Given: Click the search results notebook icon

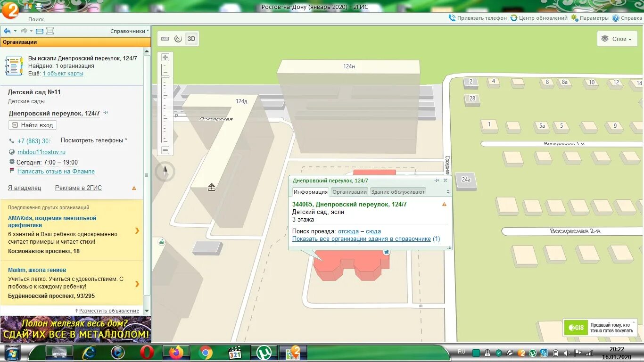Looking at the screenshot, I should coord(14,66).
